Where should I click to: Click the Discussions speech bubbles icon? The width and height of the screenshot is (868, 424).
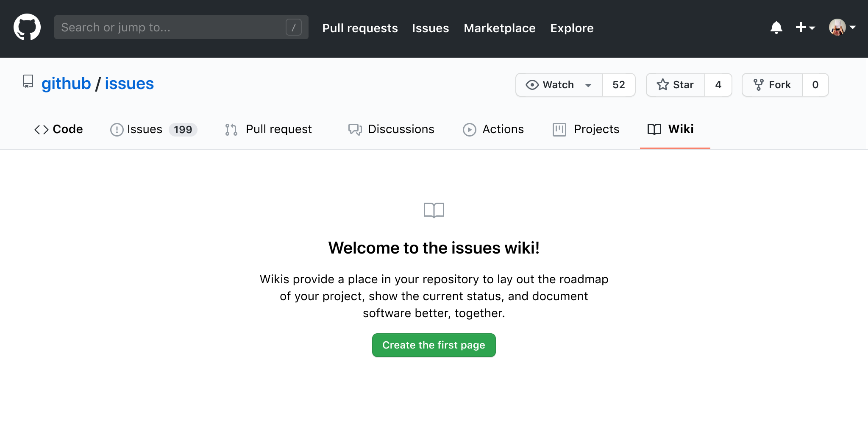tap(355, 130)
